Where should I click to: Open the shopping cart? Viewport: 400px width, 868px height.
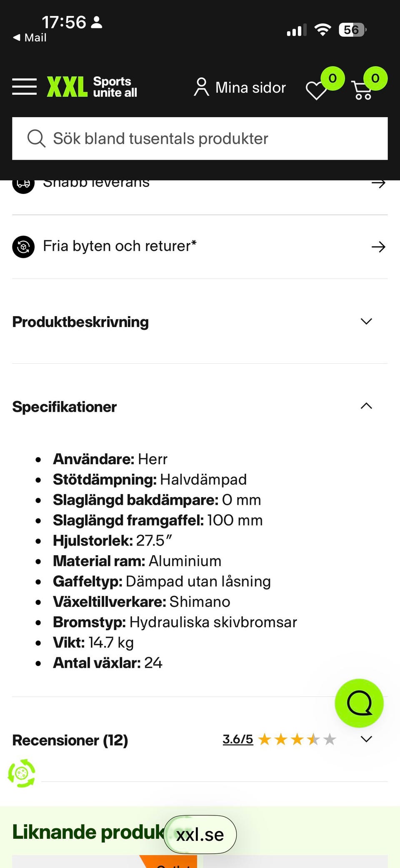362,90
